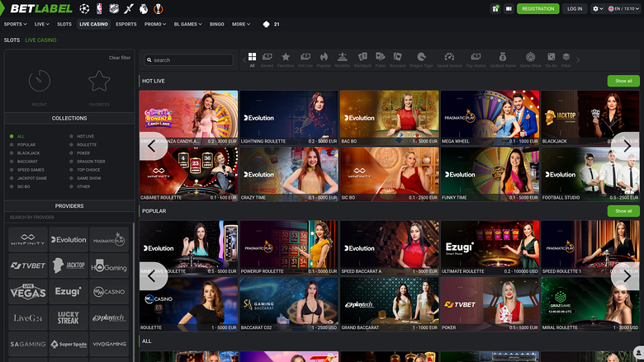Filter games by Top choice icon

coord(476,59)
